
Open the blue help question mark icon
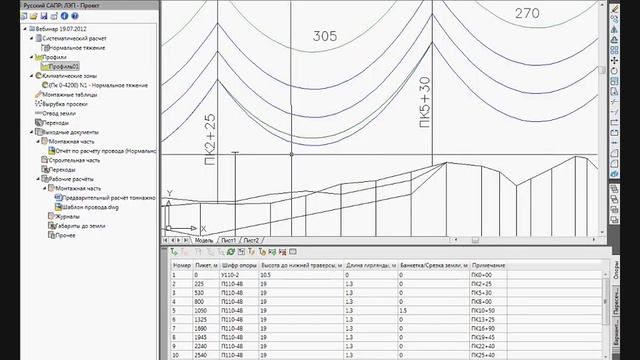click(75, 16)
